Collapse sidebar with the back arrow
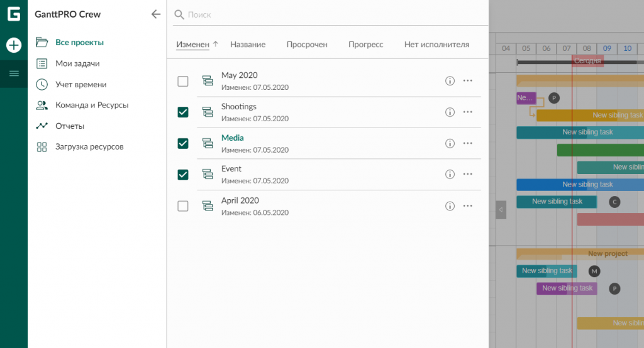644x348 pixels. pos(156,14)
